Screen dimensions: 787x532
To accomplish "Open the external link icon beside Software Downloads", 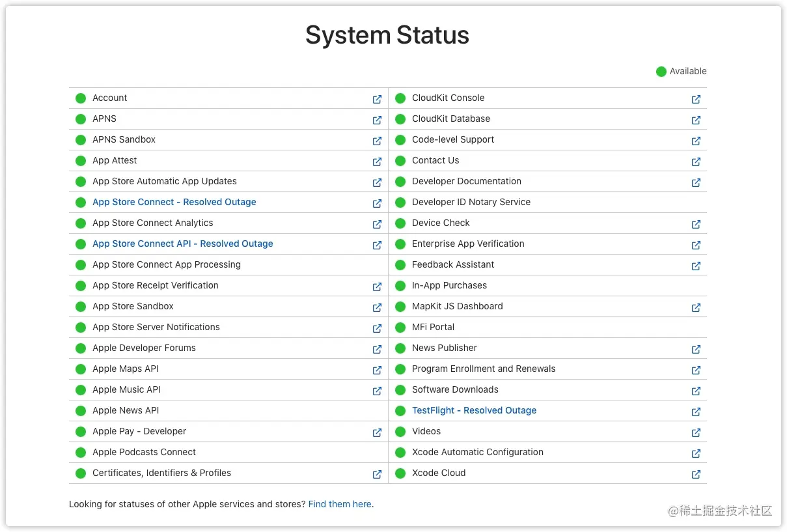I will (696, 391).
